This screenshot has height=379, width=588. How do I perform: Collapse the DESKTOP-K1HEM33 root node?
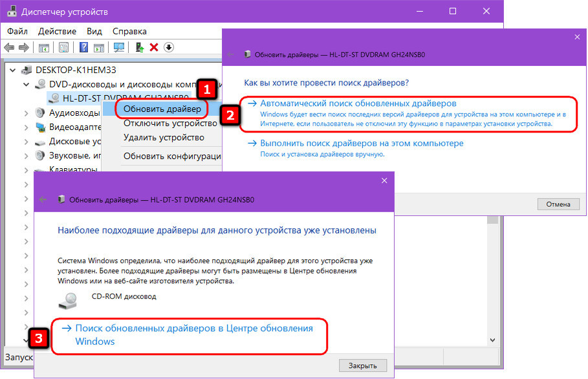point(13,70)
